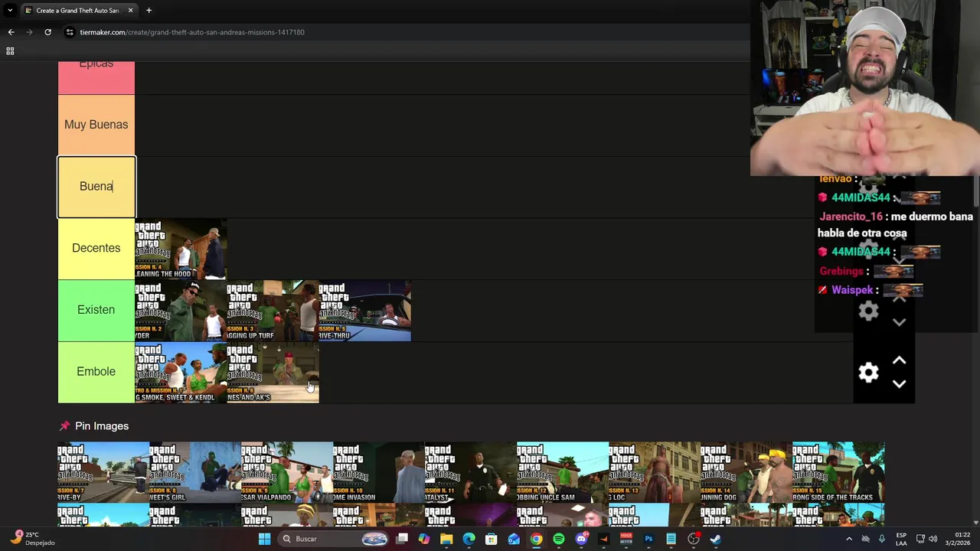Move the Embole tier row down

899,384
